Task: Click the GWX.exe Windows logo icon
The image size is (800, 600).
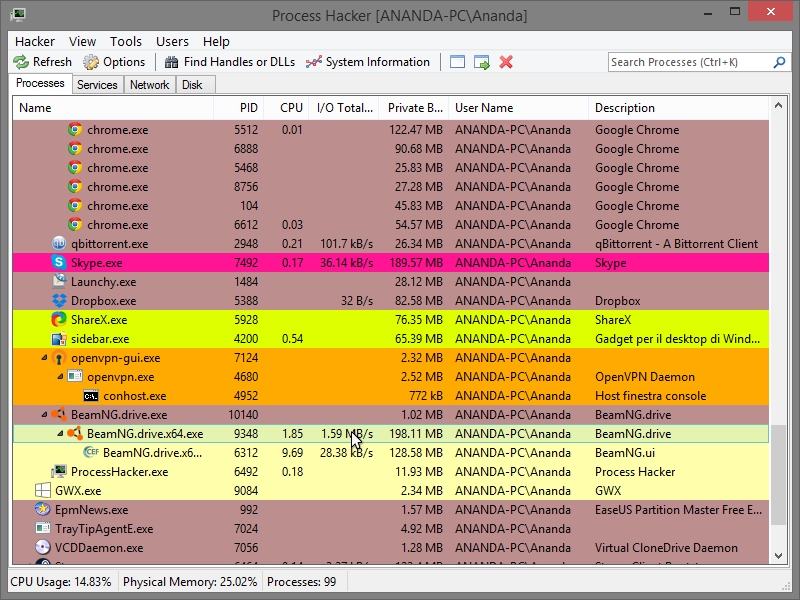Action: point(42,490)
